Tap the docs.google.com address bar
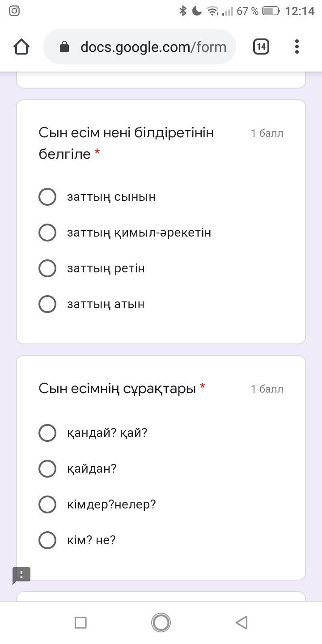Screen dimensions: 322x644 pyautogui.click(x=152, y=47)
